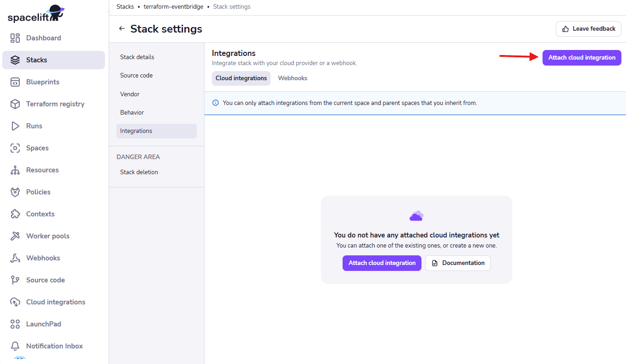The width and height of the screenshot is (626, 364).
Task: Open sidebar Cloud integrations page
Action: pyautogui.click(x=54, y=302)
